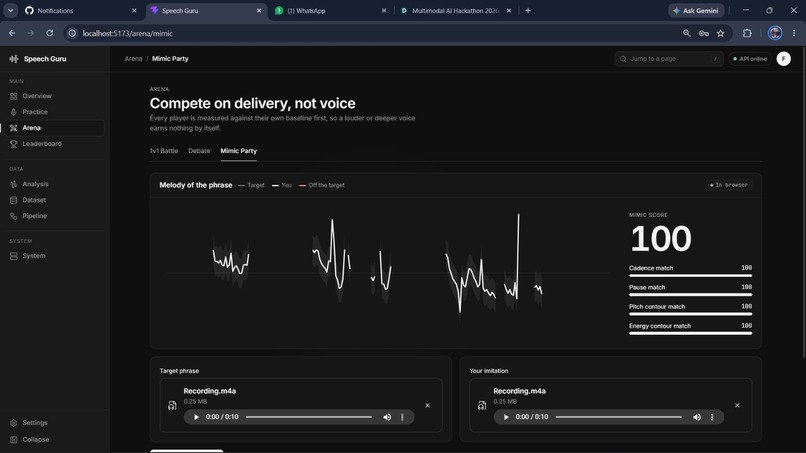Close the WhatsApp browser tab
The width and height of the screenshot is (806, 453).
click(383, 11)
